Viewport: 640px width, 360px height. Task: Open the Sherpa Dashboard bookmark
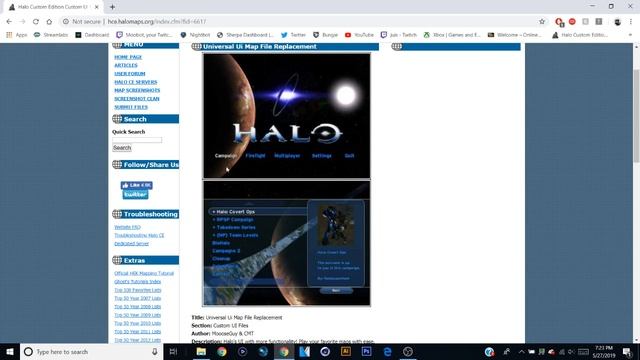[x=245, y=35]
